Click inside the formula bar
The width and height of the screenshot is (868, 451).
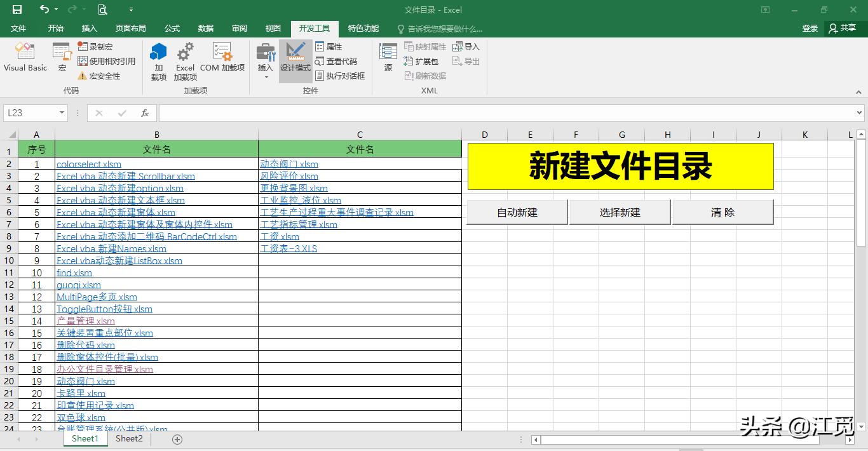click(445, 112)
